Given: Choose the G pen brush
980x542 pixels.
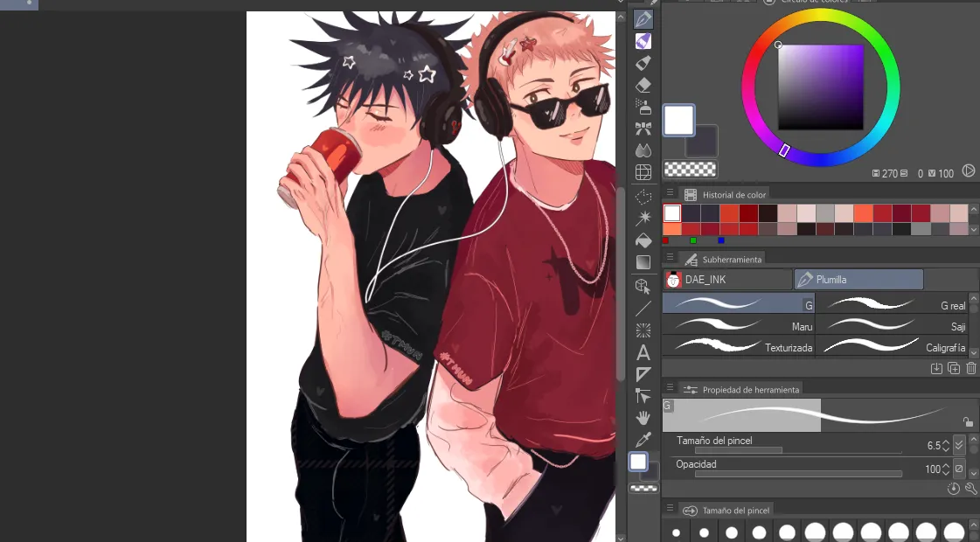Looking at the screenshot, I should (x=738, y=304).
